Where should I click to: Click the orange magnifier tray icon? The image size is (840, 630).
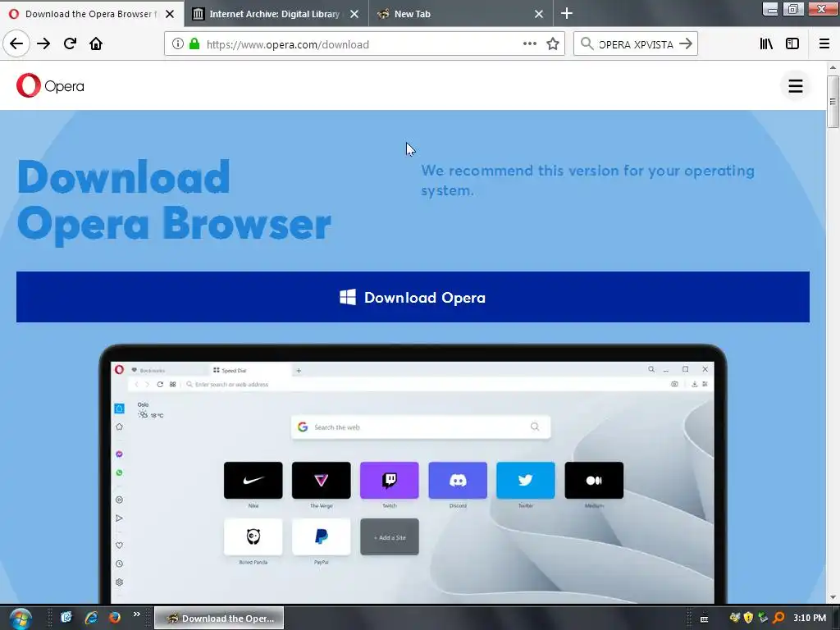click(778, 618)
